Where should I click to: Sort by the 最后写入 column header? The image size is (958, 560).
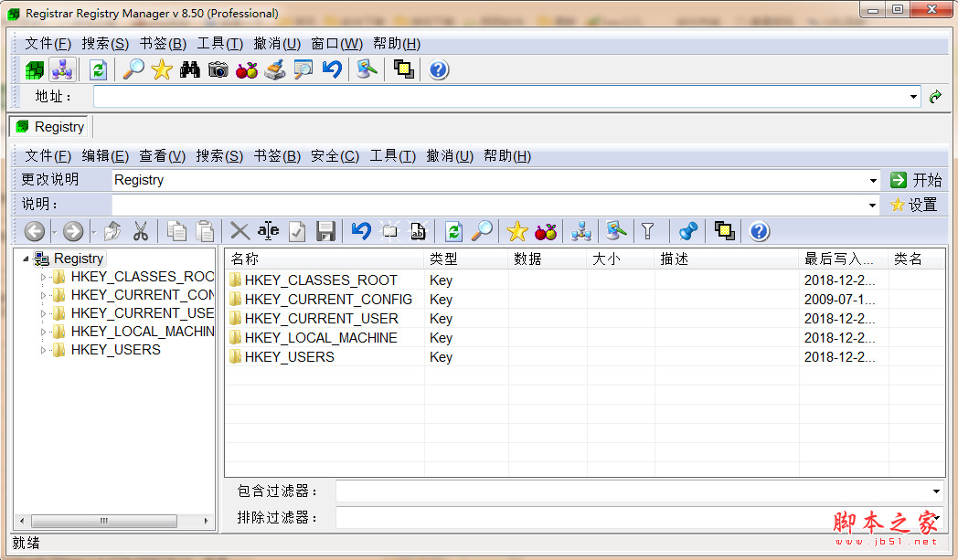[x=843, y=259]
